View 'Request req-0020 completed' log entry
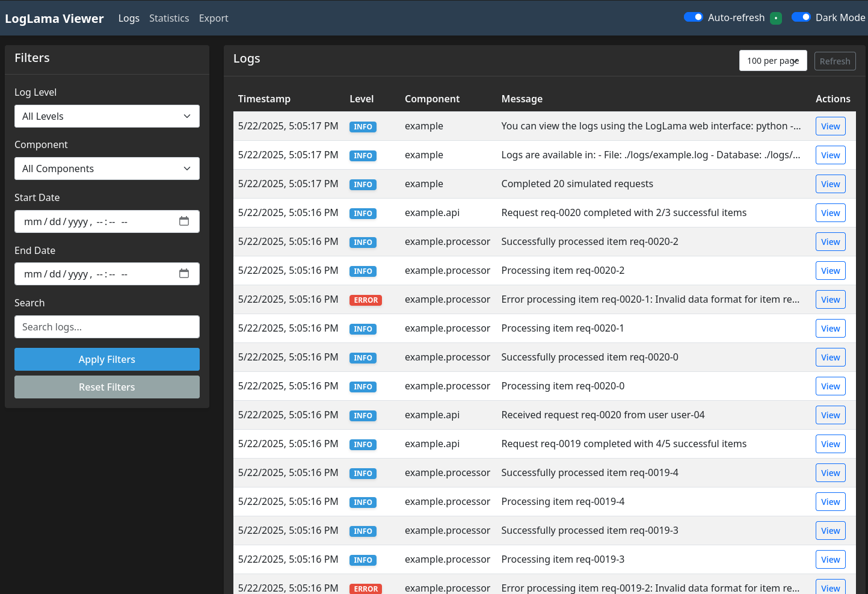Screen dimensions: 868x594 point(831,213)
